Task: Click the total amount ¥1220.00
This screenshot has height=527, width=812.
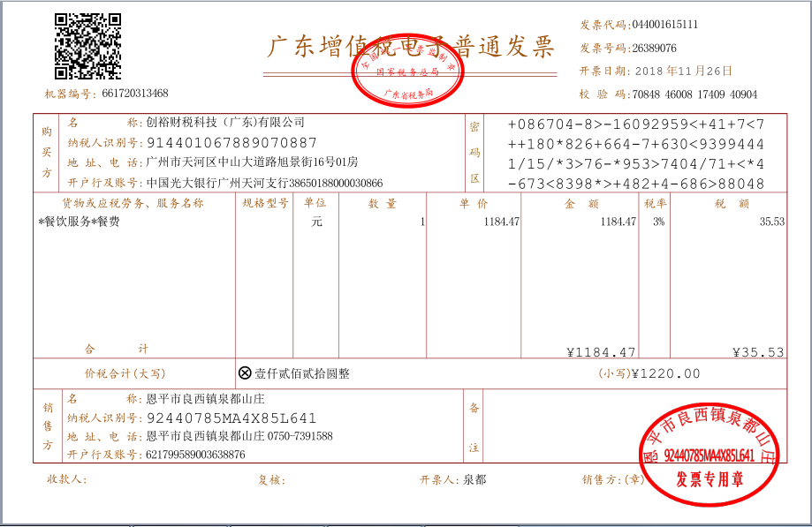Action: pyautogui.click(x=666, y=373)
